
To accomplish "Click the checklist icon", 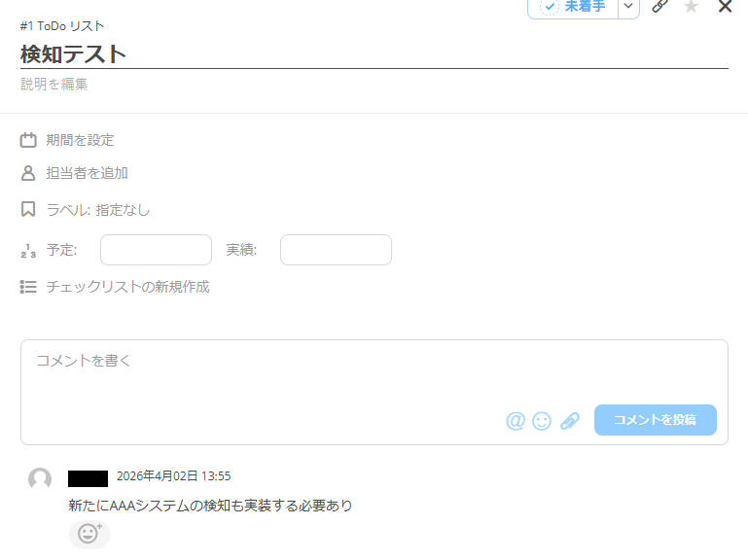I will pos(28,287).
